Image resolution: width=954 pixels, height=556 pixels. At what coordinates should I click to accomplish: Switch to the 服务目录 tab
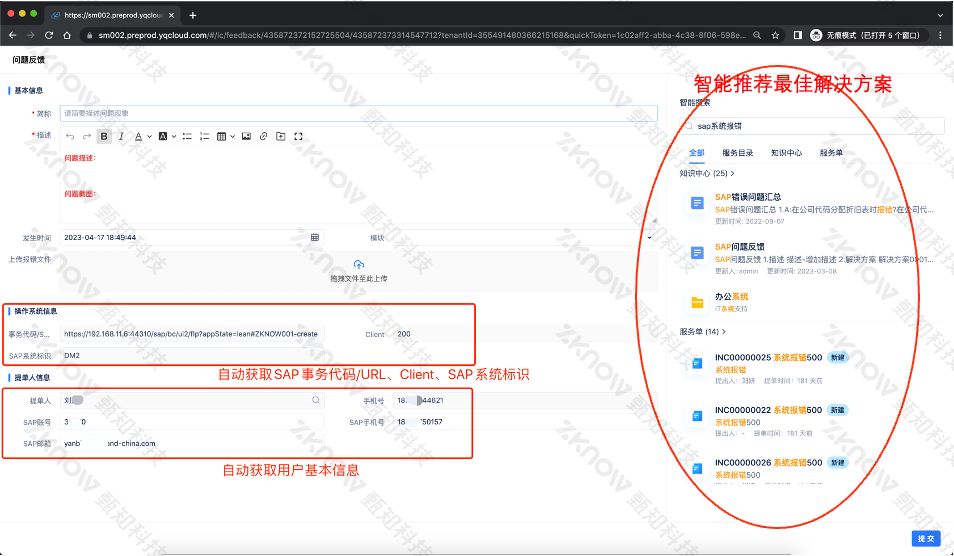pos(738,153)
